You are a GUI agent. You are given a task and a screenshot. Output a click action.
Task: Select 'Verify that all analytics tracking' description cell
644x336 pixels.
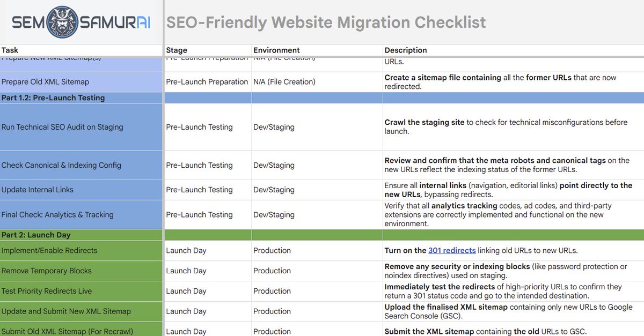coord(514,215)
